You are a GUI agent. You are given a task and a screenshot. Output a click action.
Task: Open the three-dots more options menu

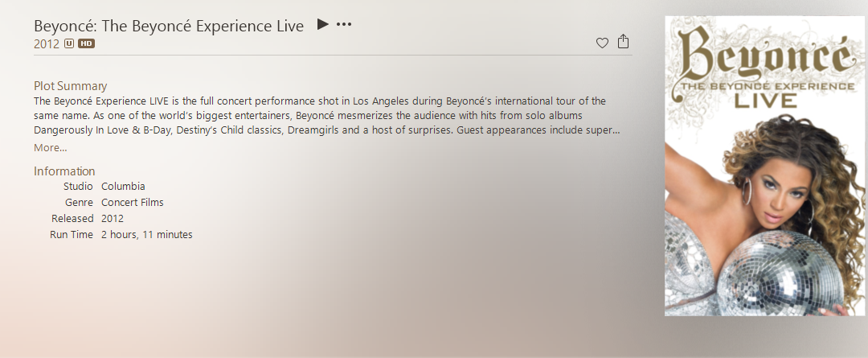344,24
